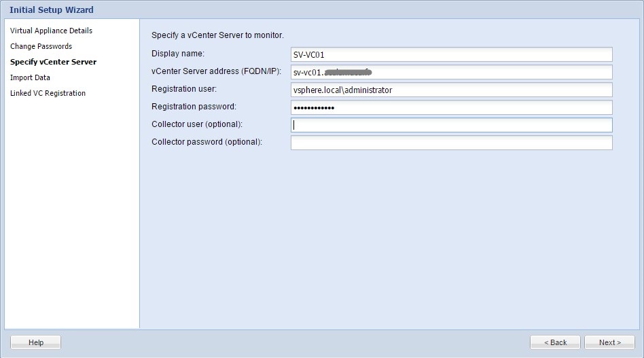Open the Change Passwords step
The image size is (644, 358).
pos(41,46)
